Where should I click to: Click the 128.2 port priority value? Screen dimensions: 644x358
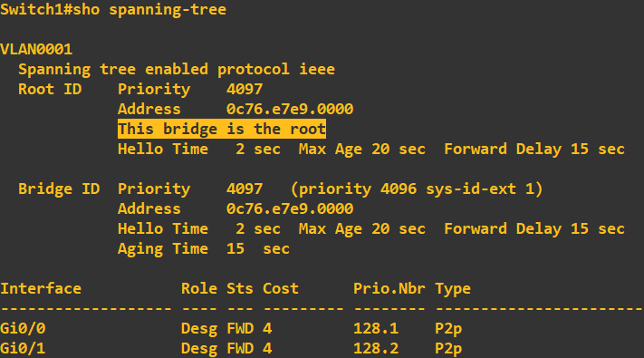pyautogui.click(x=376, y=349)
